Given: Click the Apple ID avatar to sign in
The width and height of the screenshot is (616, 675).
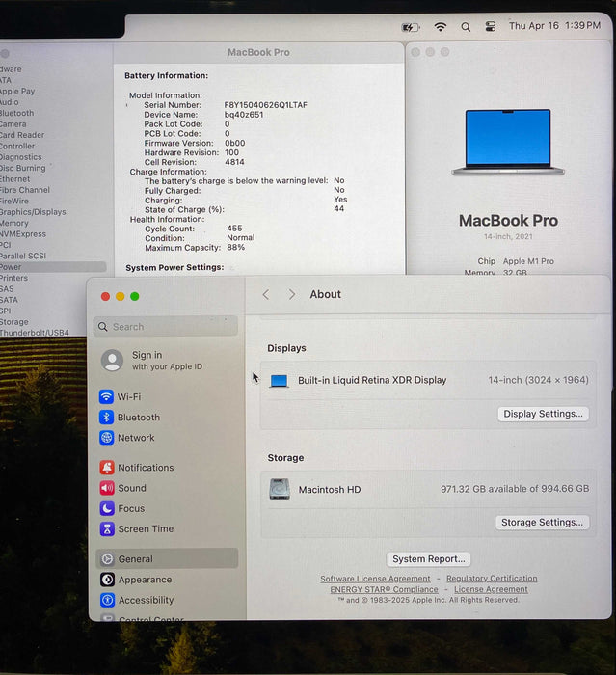Looking at the screenshot, I should pos(113,361).
